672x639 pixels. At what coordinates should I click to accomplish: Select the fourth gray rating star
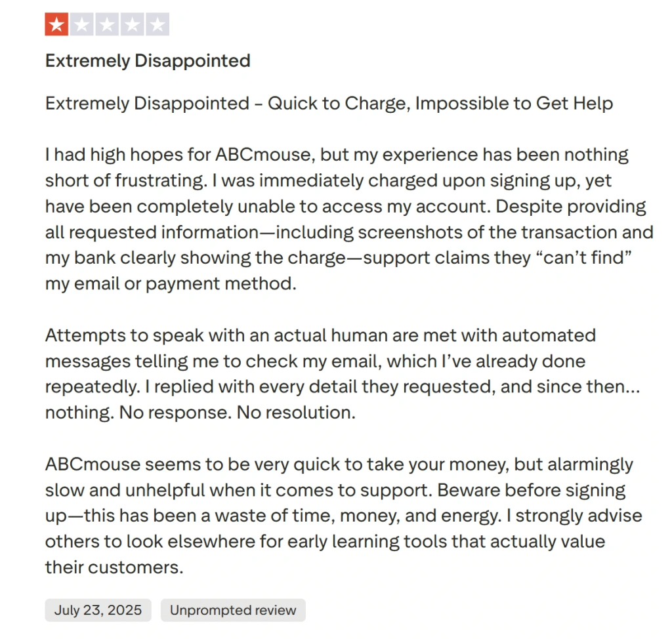click(x=133, y=24)
